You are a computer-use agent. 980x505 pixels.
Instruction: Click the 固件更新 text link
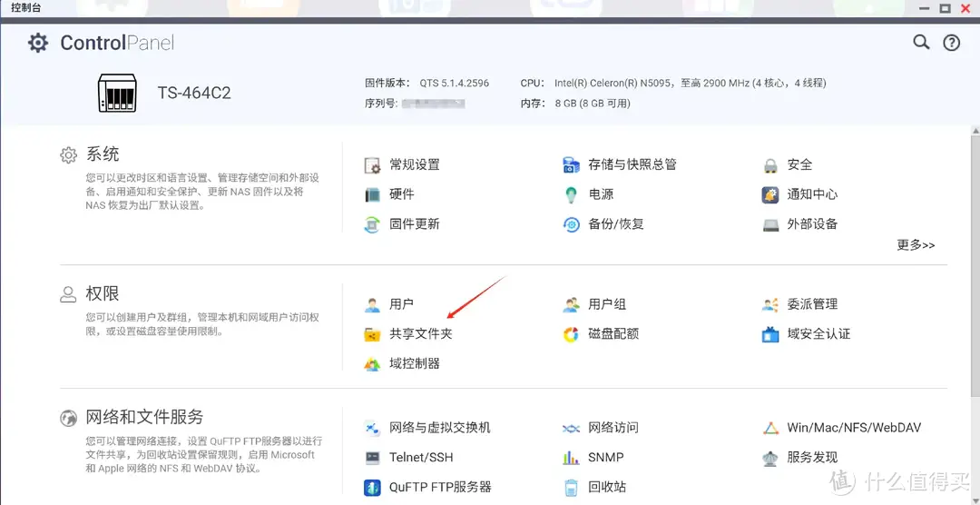coord(415,224)
